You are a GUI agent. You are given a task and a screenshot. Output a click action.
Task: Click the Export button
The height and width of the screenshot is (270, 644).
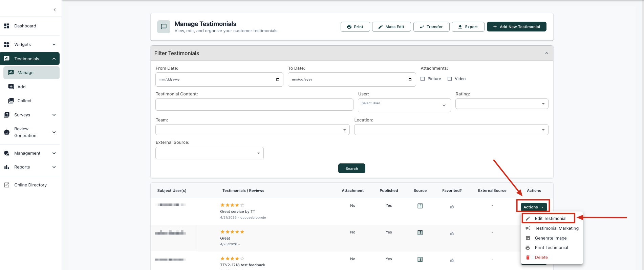point(468,27)
